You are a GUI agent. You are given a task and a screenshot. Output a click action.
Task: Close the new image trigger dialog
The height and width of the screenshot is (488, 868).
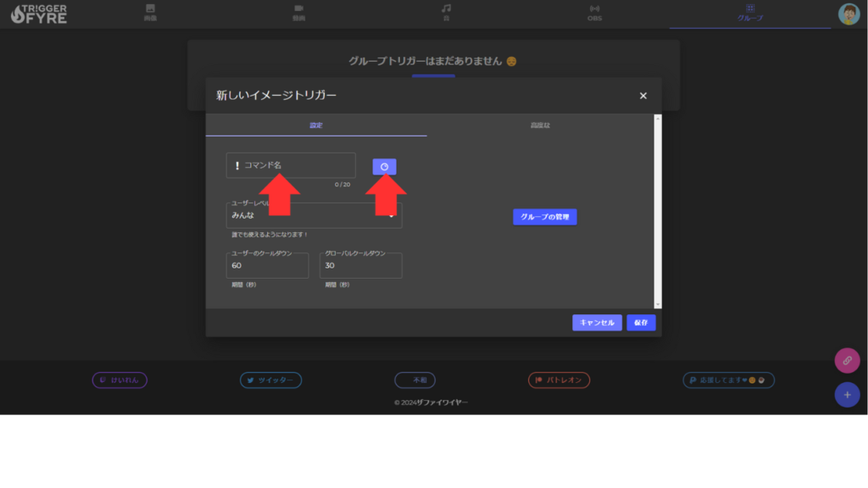[643, 96]
